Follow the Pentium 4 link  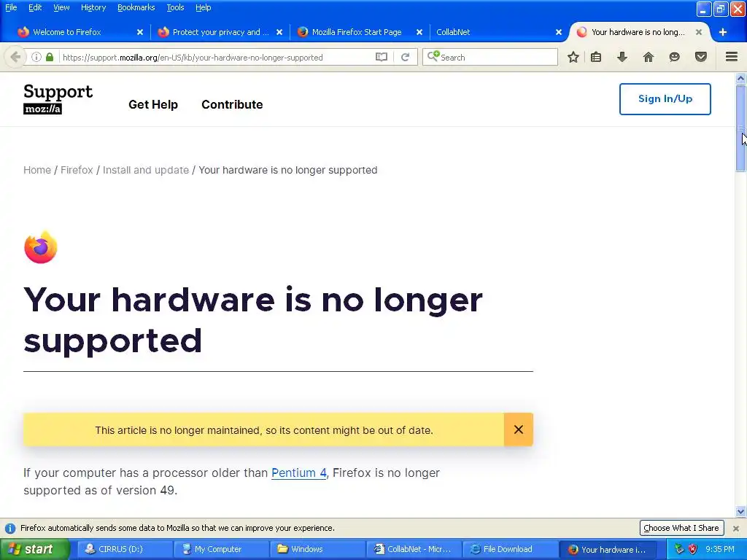(298, 472)
